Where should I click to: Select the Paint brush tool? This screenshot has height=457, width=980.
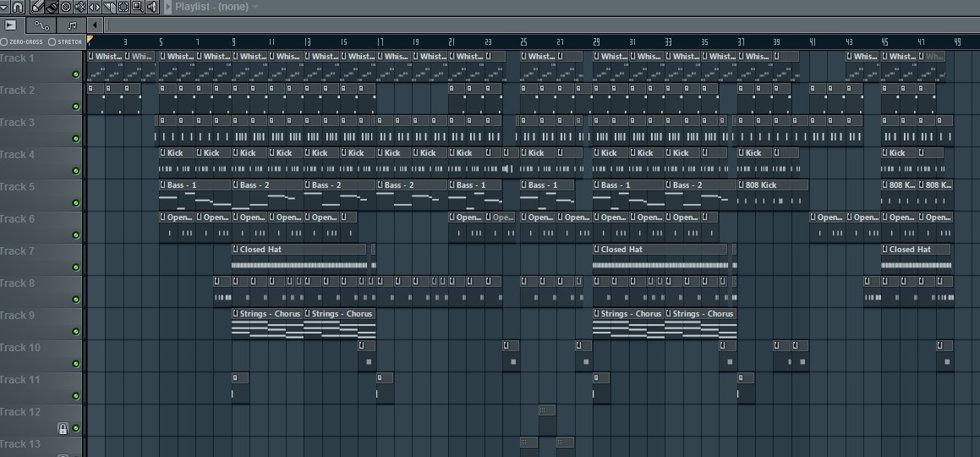click(52, 7)
